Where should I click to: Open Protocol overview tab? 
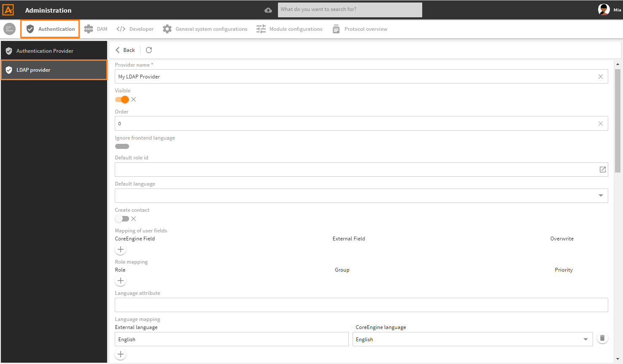point(360,29)
